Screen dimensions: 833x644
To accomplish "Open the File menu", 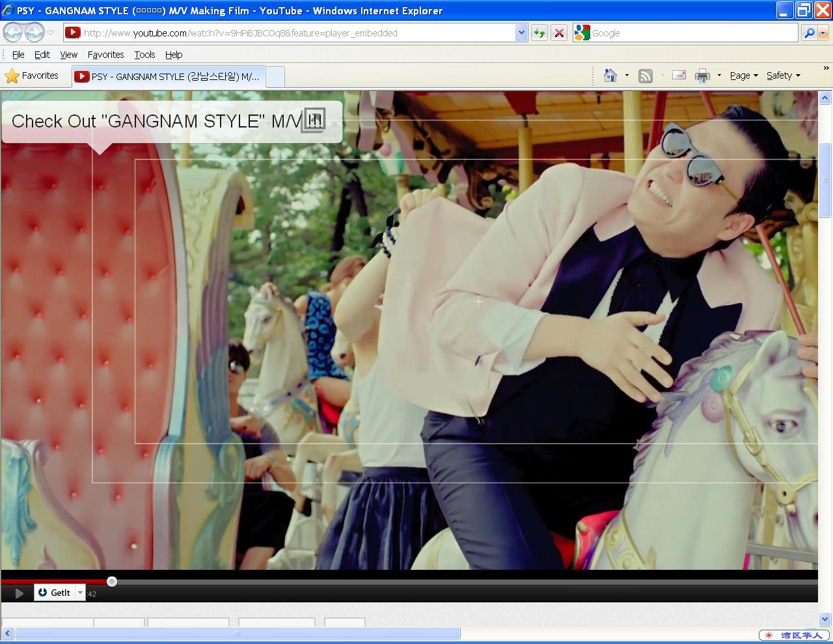I will [x=18, y=55].
